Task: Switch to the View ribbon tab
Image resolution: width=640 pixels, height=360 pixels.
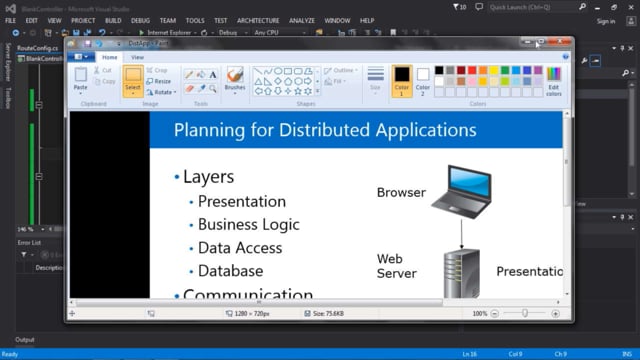Action: 138,58
